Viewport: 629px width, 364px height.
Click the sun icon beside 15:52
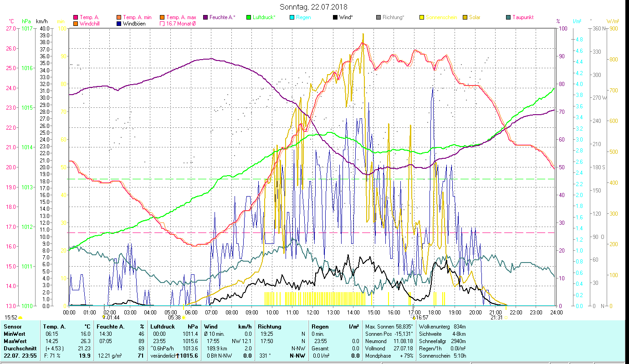click(x=20, y=318)
